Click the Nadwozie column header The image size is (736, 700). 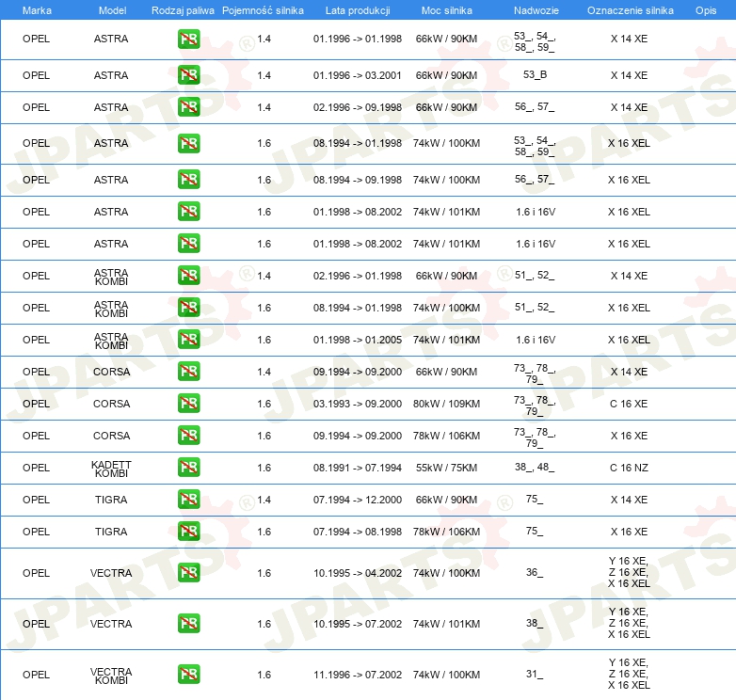pyautogui.click(x=536, y=10)
